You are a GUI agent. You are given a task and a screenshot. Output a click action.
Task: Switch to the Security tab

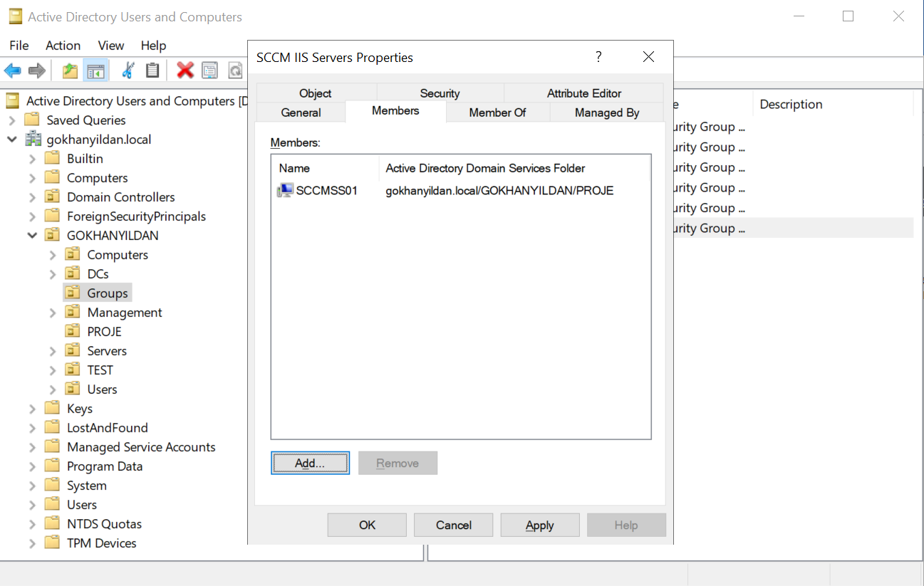(440, 93)
